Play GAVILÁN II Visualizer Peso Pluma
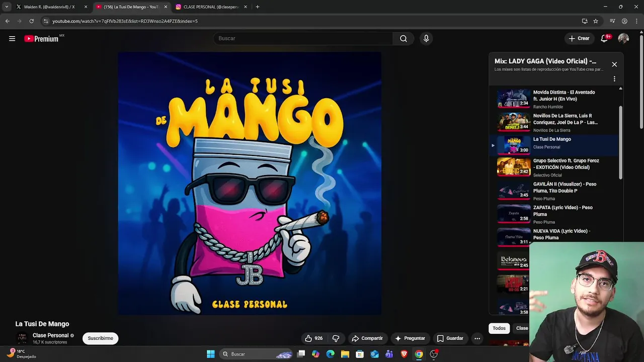Viewport: 644px width, 362px height. (x=553, y=191)
